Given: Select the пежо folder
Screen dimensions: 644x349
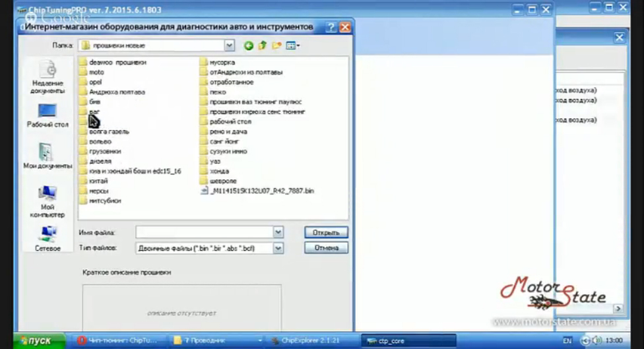Looking at the screenshot, I should click(x=213, y=92).
